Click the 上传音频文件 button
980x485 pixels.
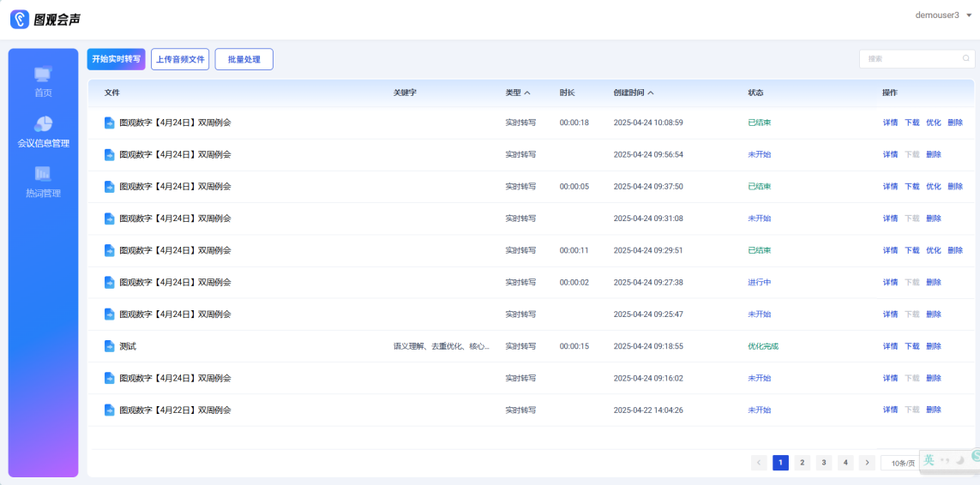coord(180,59)
